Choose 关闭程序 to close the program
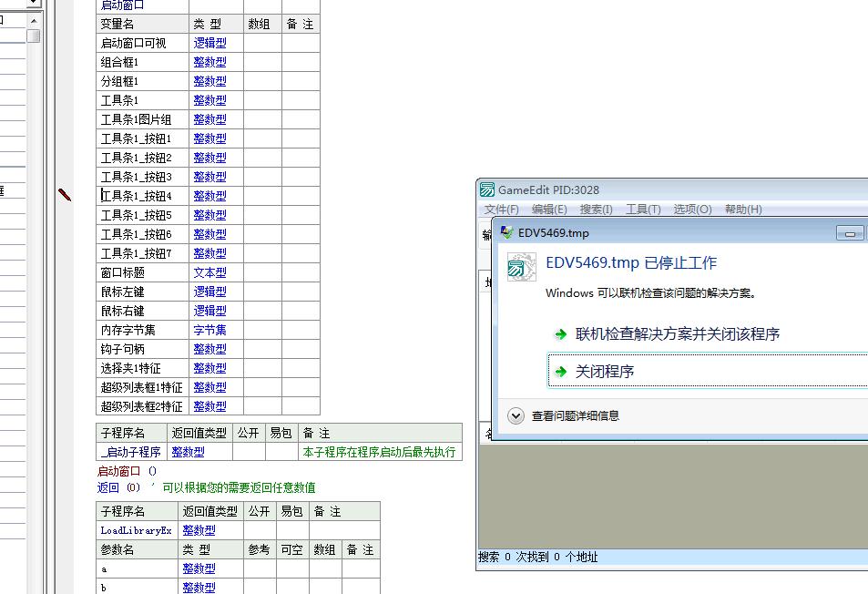 [605, 372]
